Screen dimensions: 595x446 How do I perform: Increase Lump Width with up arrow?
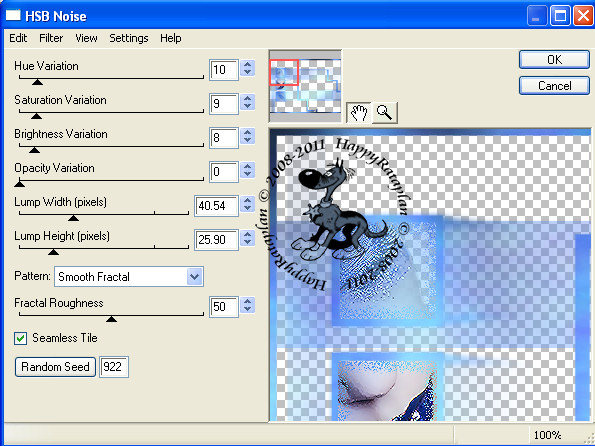[x=247, y=200]
